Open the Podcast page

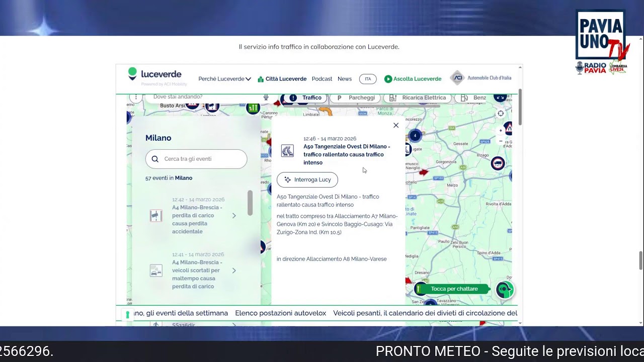pos(322,79)
